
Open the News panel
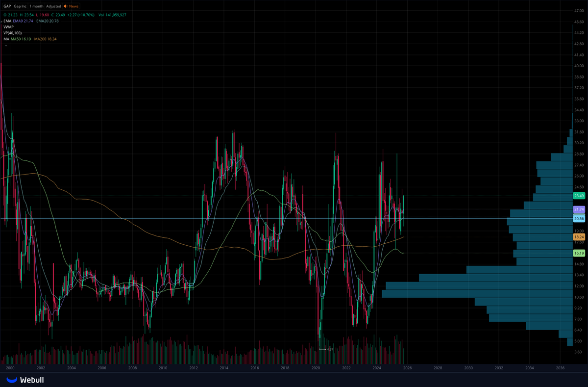click(x=73, y=6)
